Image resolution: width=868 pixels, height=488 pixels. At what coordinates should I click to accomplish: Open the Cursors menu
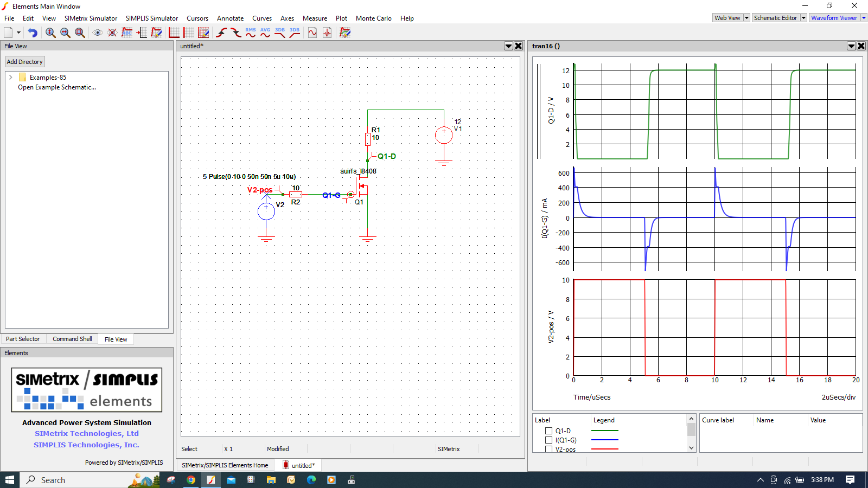coord(197,18)
